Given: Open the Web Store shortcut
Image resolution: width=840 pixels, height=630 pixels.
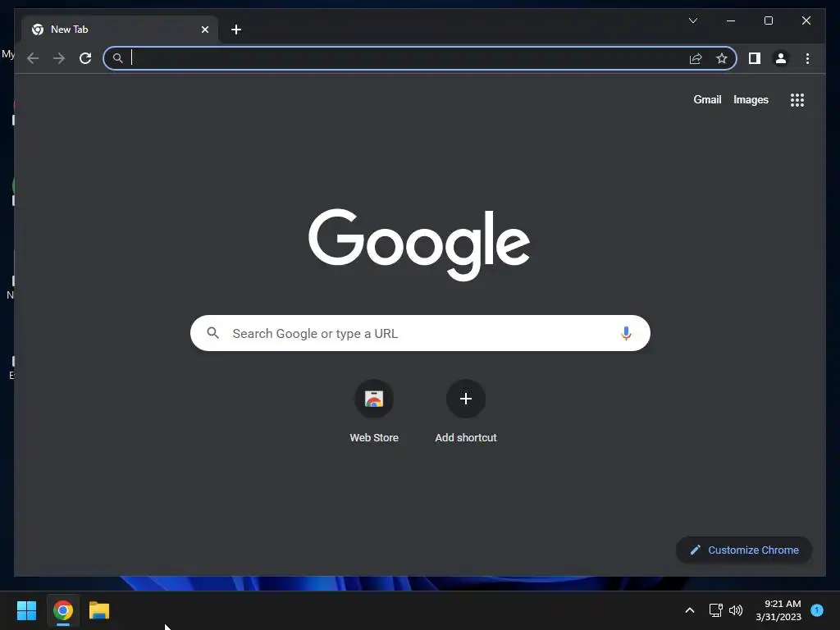Looking at the screenshot, I should (374, 412).
